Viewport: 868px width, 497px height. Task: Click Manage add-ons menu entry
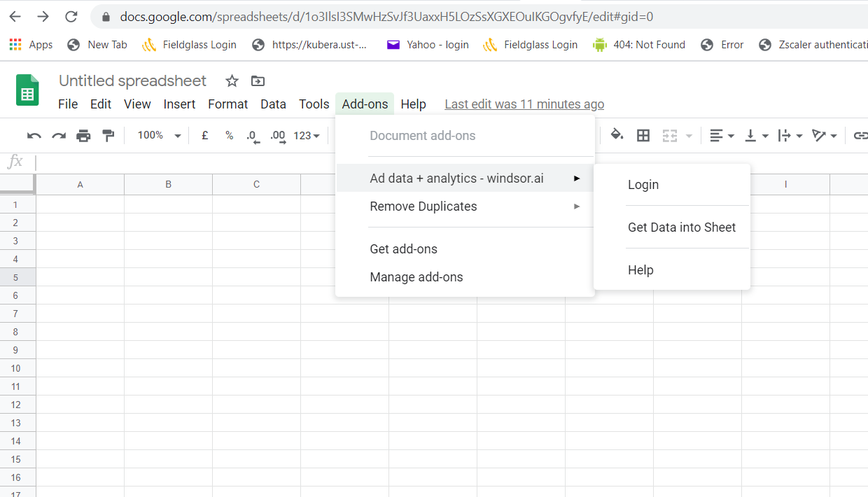(416, 277)
